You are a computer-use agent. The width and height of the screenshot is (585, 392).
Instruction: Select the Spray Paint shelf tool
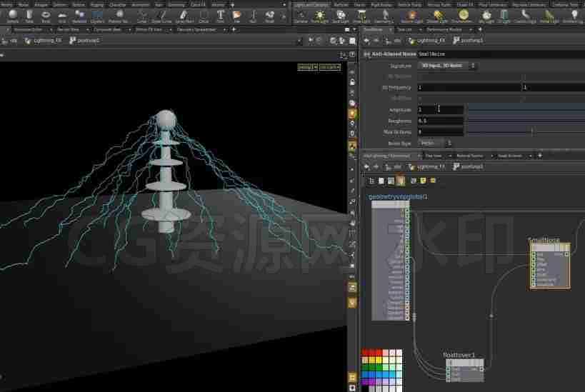pyautogui.click(x=184, y=16)
